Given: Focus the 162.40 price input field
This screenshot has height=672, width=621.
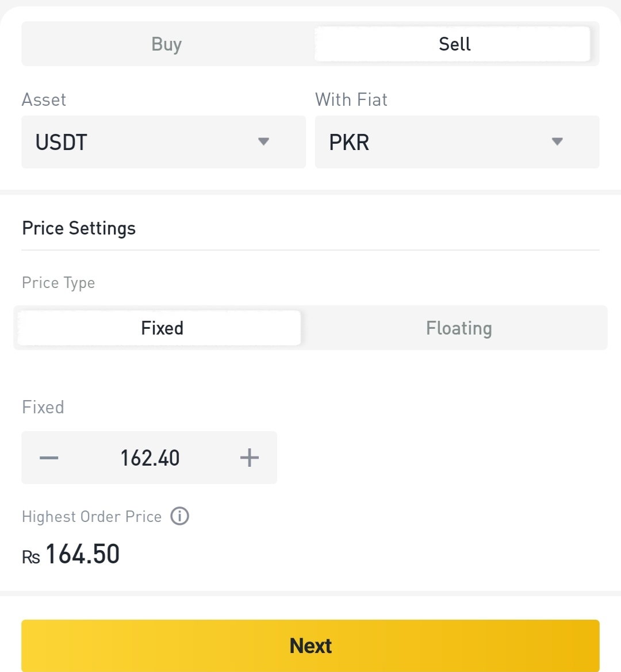Looking at the screenshot, I should pos(149,458).
